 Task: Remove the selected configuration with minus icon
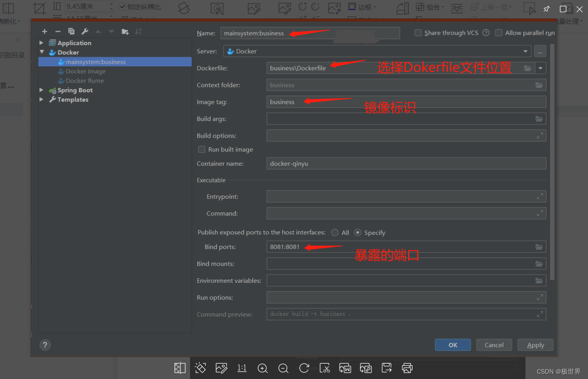58,32
